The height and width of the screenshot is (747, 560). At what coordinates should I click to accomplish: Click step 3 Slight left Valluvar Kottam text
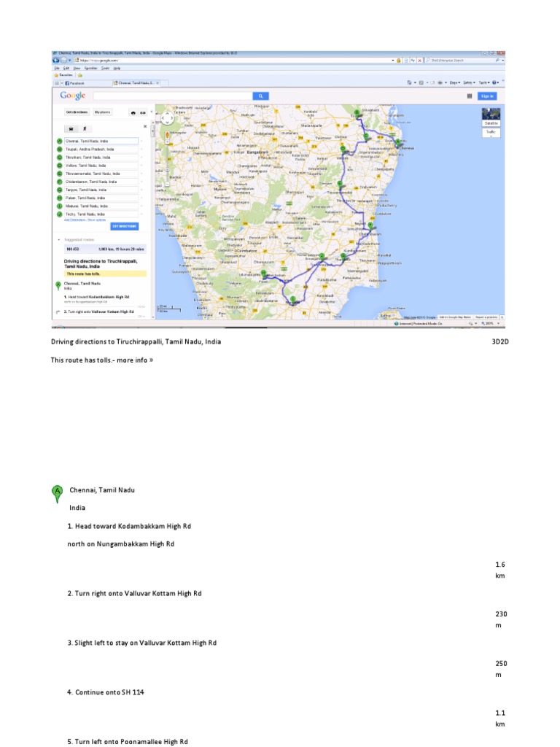tap(142, 643)
